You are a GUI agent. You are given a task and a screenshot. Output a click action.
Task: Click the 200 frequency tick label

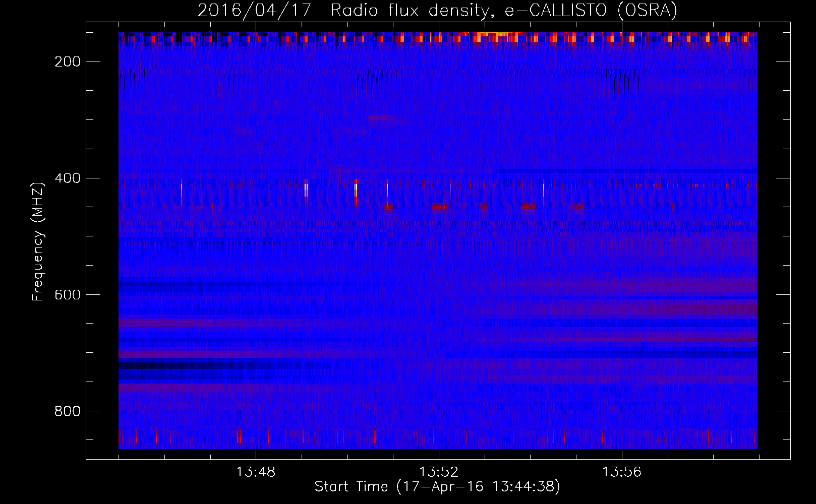68,61
